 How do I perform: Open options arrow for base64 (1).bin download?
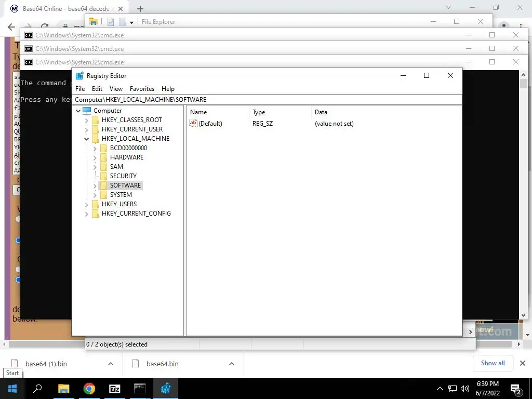click(111, 364)
